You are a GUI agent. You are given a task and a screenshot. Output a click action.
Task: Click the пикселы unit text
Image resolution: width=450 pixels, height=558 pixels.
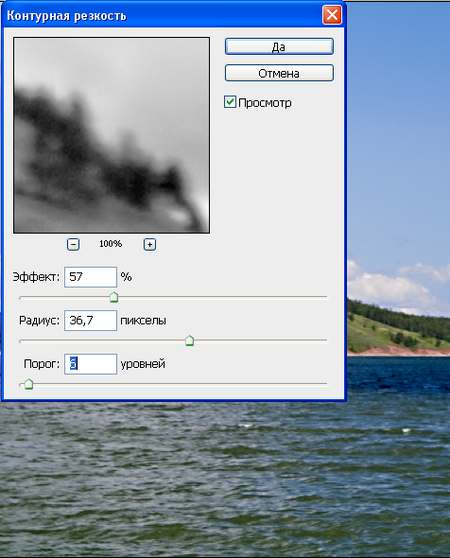143,321
